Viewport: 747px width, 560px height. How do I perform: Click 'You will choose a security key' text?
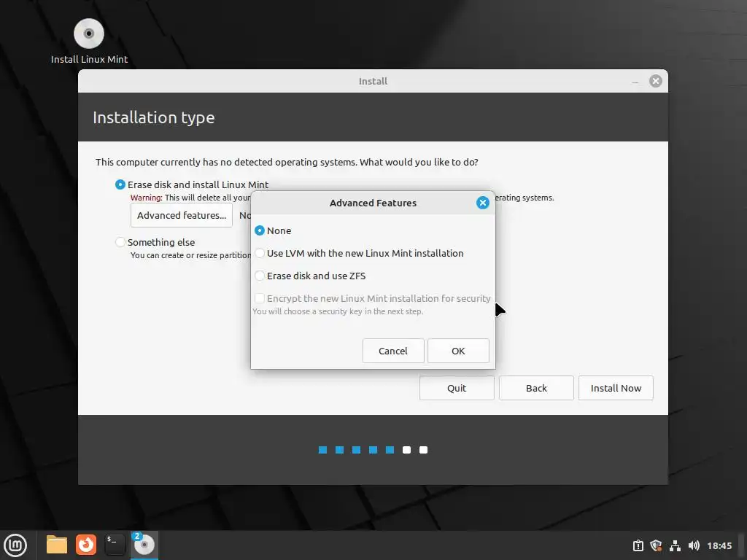pyautogui.click(x=338, y=311)
